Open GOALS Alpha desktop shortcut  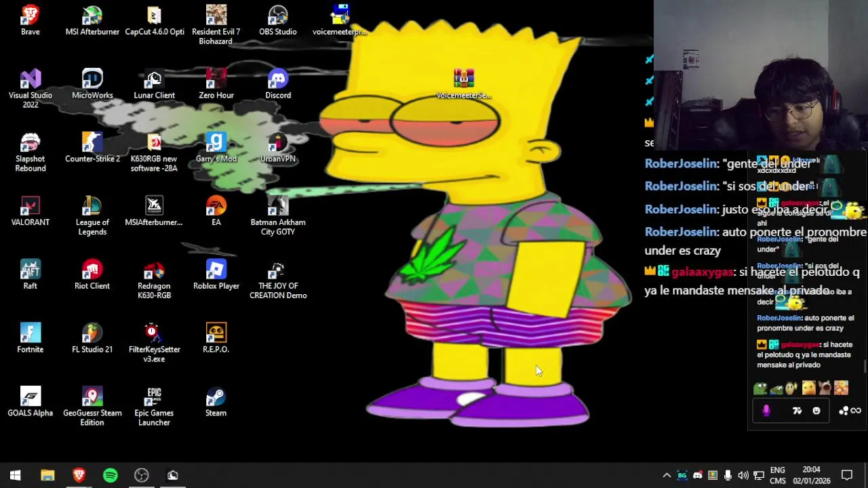point(30,401)
